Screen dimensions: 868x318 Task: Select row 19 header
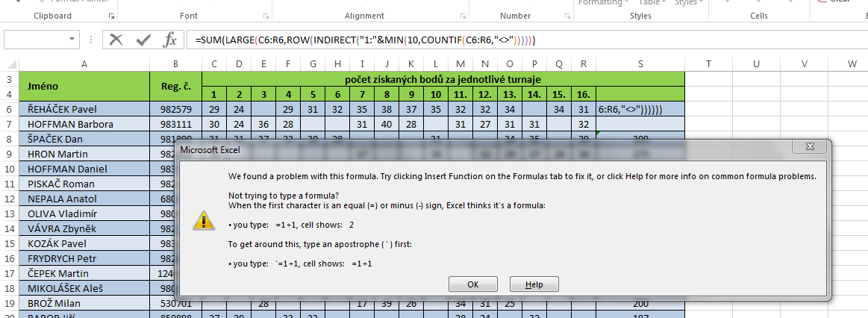pos(10,303)
